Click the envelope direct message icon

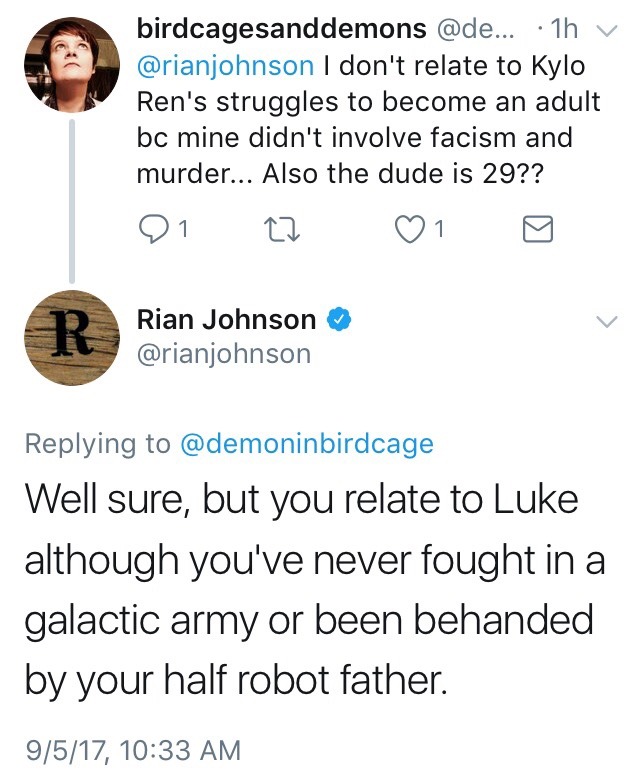tap(538, 230)
